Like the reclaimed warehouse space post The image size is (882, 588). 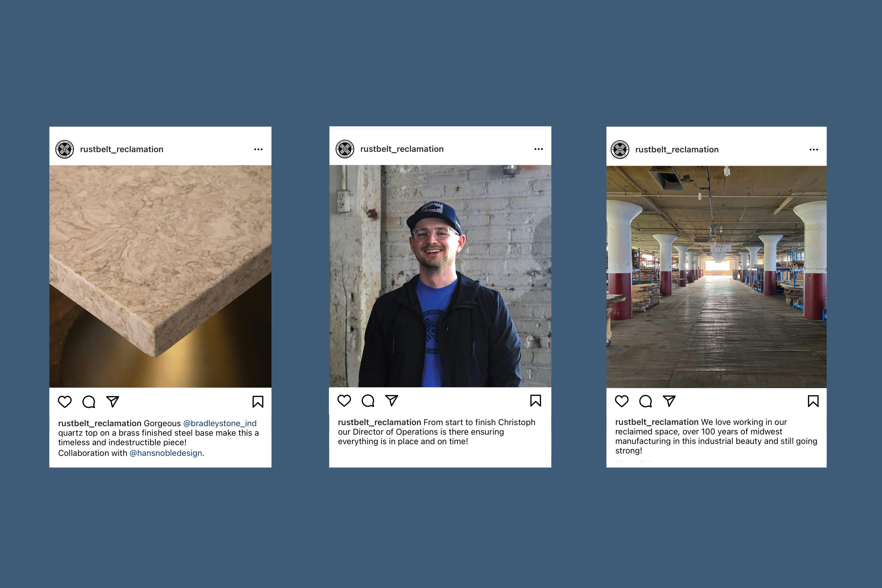tap(622, 401)
